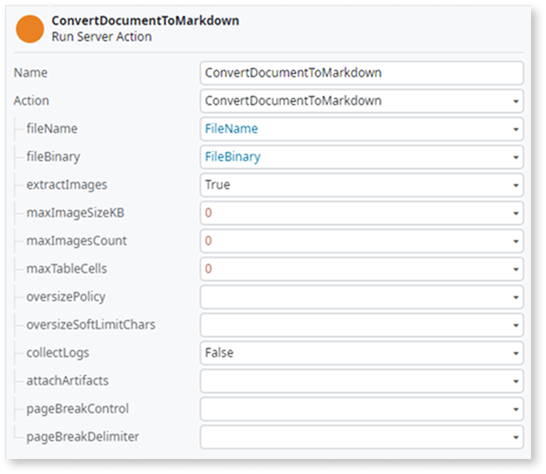Click the 0 value of maxImageSizeKB
The image size is (546, 474).
tap(208, 213)
